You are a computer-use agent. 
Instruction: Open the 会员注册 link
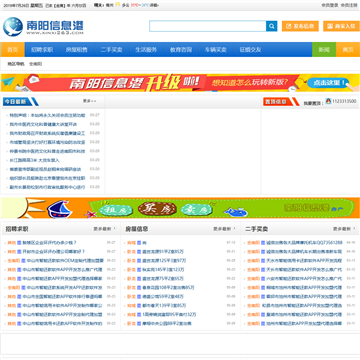click(x=349, y=5)
